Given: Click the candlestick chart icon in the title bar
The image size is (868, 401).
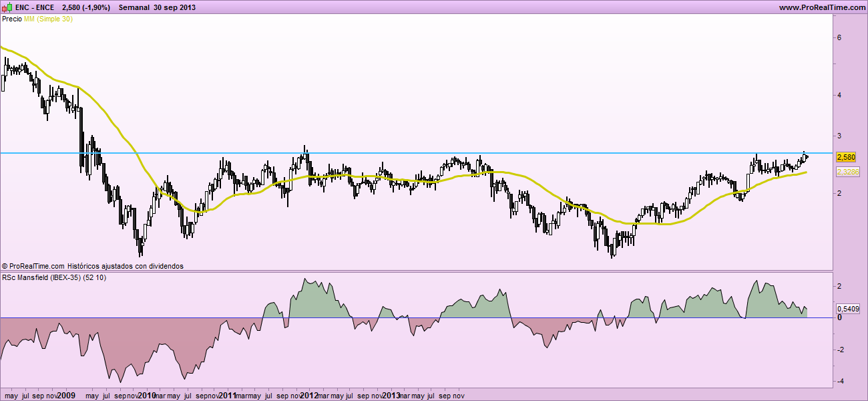Looking at the screenshot, I should (x=7, y=7).
